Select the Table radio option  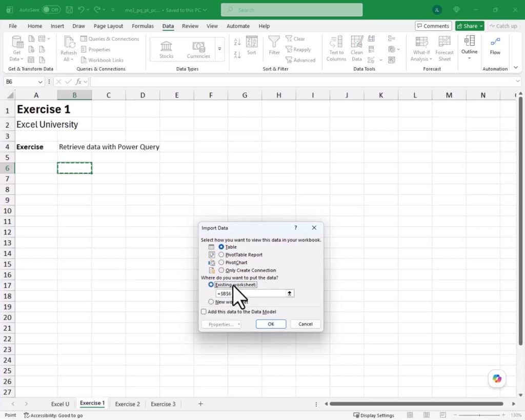pyautogui.click(x=221, y=247)
